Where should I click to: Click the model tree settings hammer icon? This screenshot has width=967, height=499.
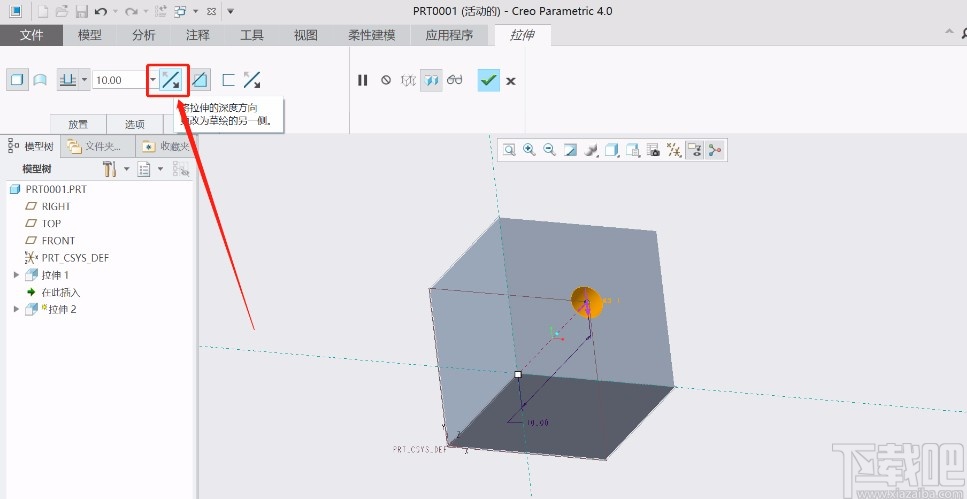[110, 169]
